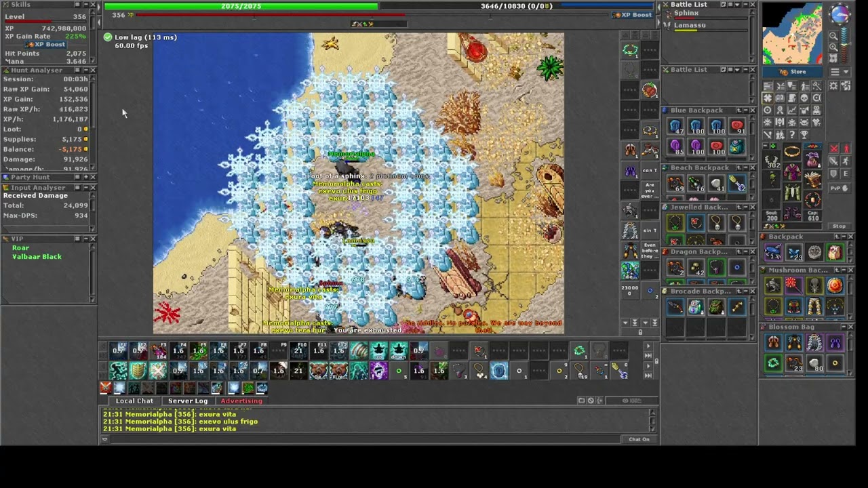Viewport: 868px width, 488px height.
Task: Minimize the Blue Backpack container
Action: point(746,110)
